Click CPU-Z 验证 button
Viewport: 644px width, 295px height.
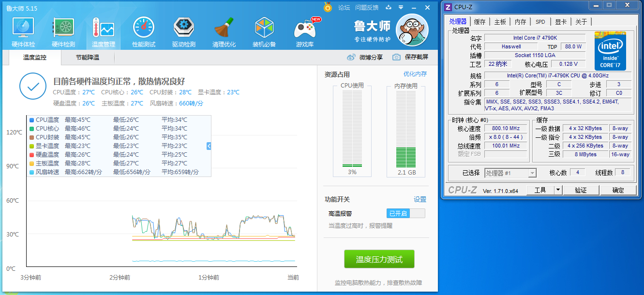point(581,190)
